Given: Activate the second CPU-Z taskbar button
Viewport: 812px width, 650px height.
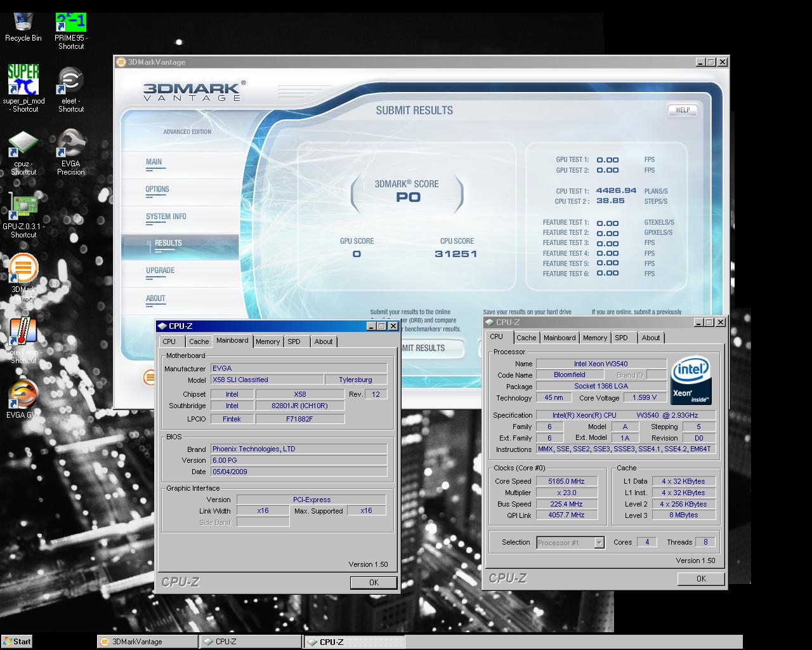Looking at the screenshot, I should coord(354,642).
